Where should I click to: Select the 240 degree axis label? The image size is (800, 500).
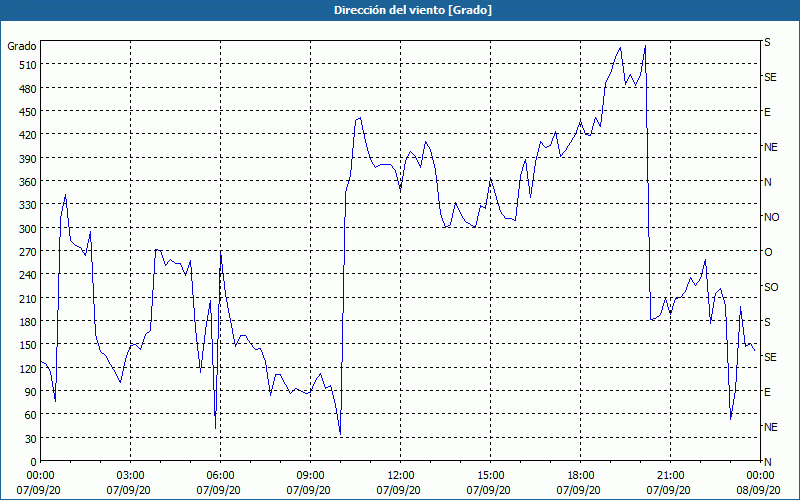(x=28, y=276)
